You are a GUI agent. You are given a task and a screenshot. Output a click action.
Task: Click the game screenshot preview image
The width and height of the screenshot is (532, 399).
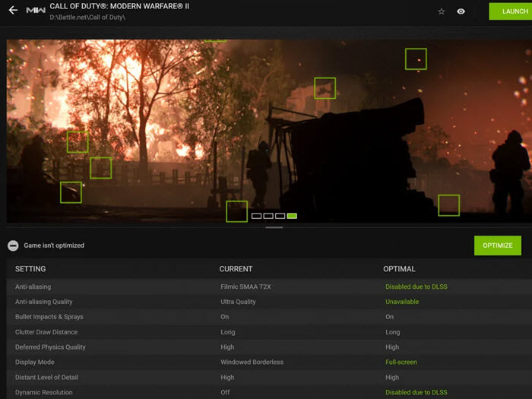pos(269,131)
